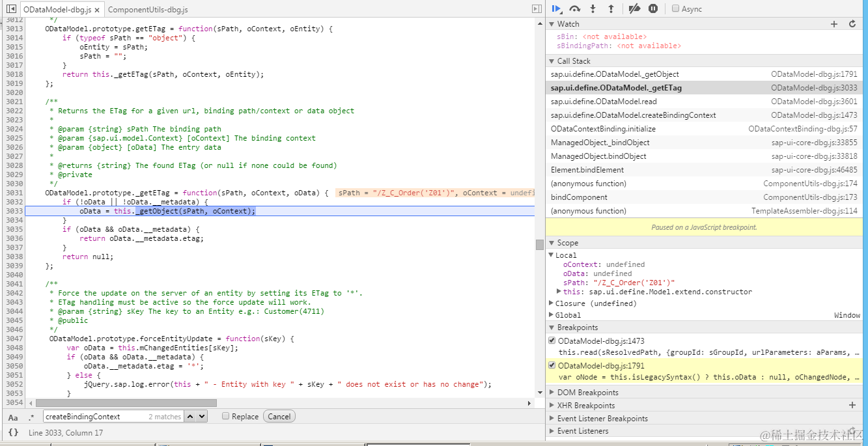Select ODataModel.read call stack frame
The image size is (868, 446).
click(704, 102)
